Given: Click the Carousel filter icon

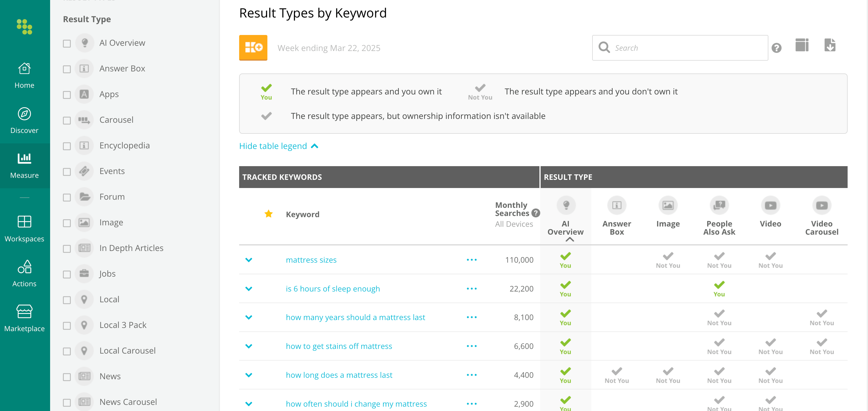Looking at the screenshot, I should [x=84, y=120].
